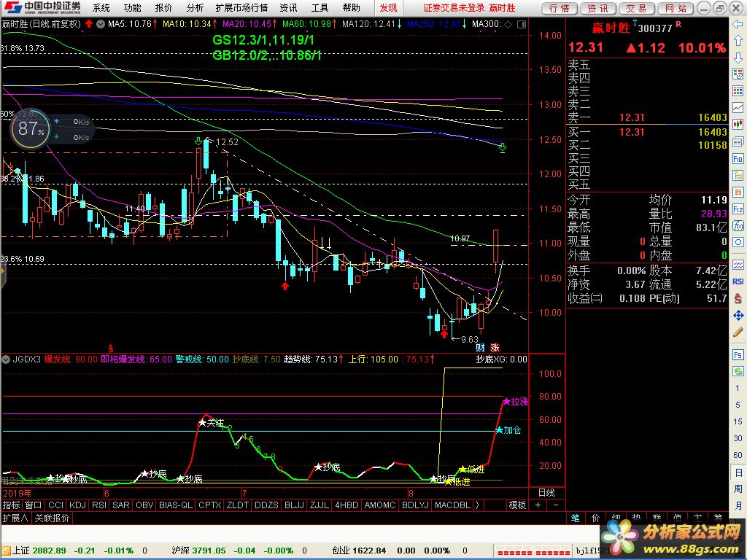Click the MA300 diamond marker
The height and width of the screenshot is (560, 747).
508,24
